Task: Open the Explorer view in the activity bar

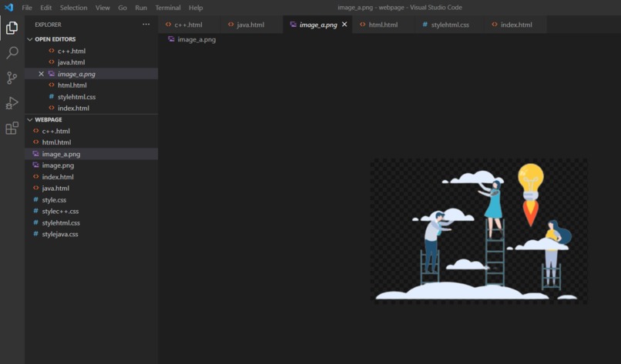Action: 12,28
